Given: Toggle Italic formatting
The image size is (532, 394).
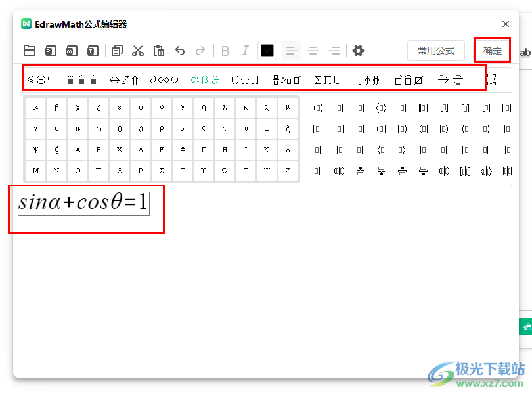Looking at the screenshot, I should coord(245,51).
